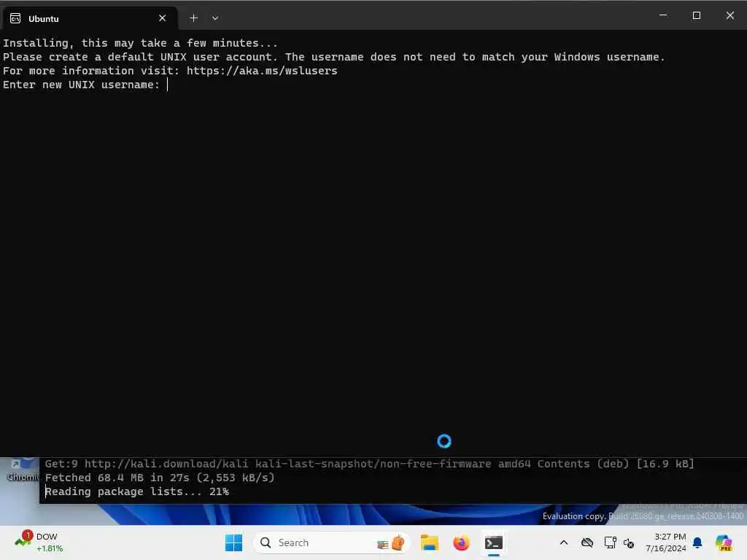
Task: Open the DOW stocks widget
Action: (39, 542)
